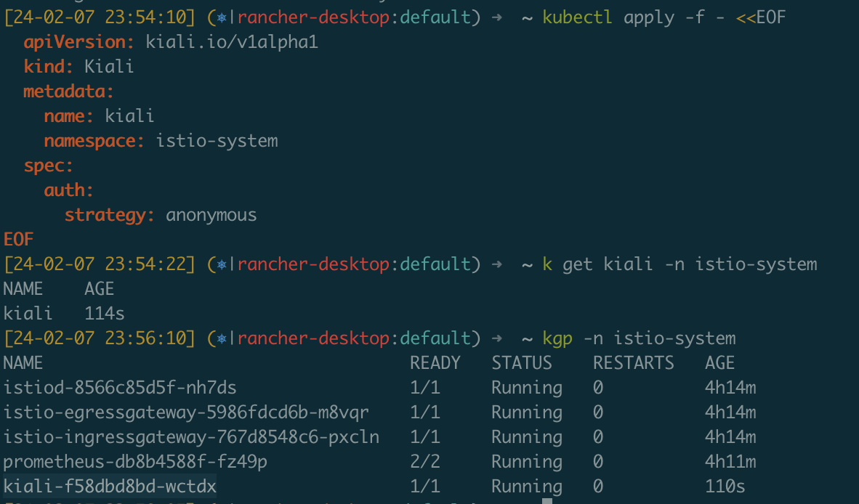Click the timestamp "[24-02-07 23:54:22]"
This screenshot has width=859, height=504.
click(x=99, y=265)
